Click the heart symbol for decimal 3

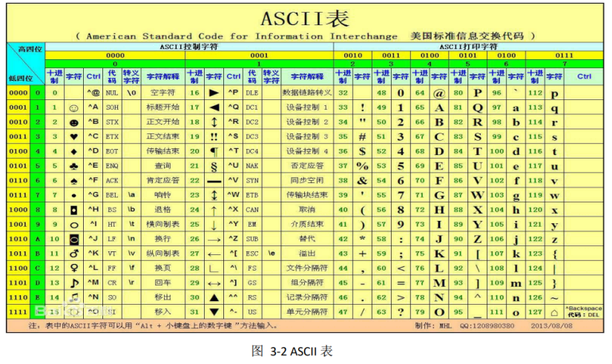(x=73, y=136)
